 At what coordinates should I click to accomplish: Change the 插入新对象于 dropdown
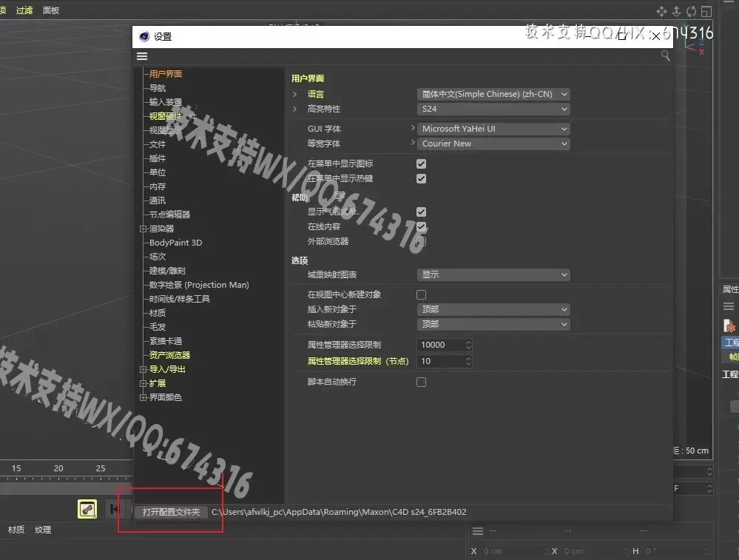(493, 309)
